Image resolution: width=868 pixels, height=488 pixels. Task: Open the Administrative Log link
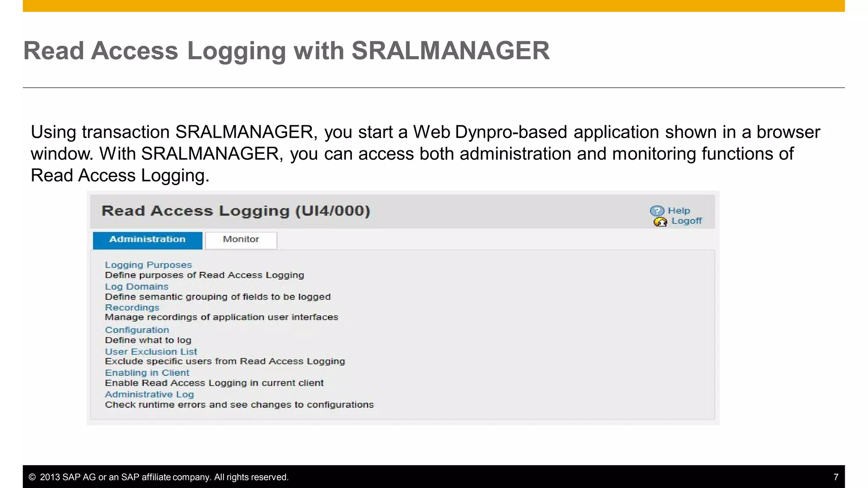[x=149, y=394]
